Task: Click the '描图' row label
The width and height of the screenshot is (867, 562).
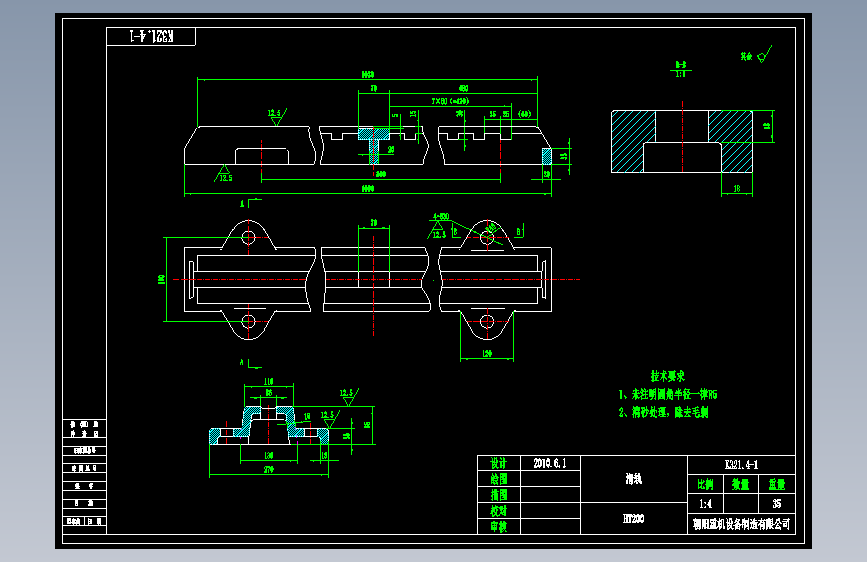Action: pos(498,495)
